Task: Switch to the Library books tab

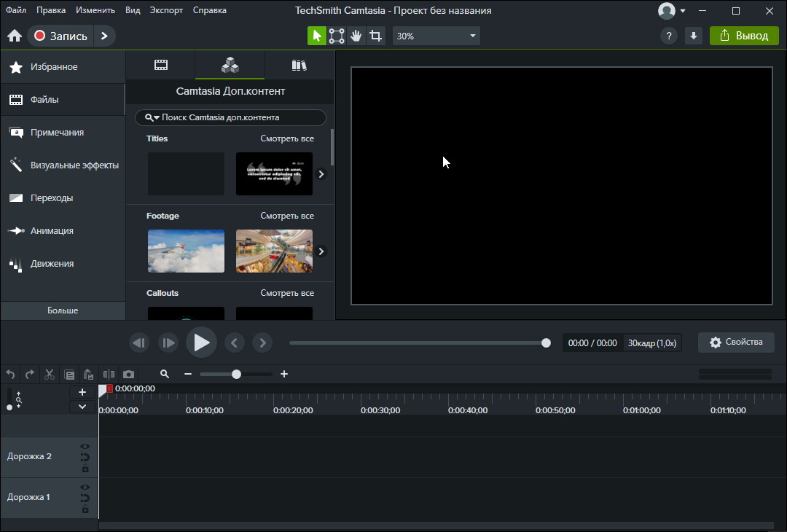Action: (299, 65)
